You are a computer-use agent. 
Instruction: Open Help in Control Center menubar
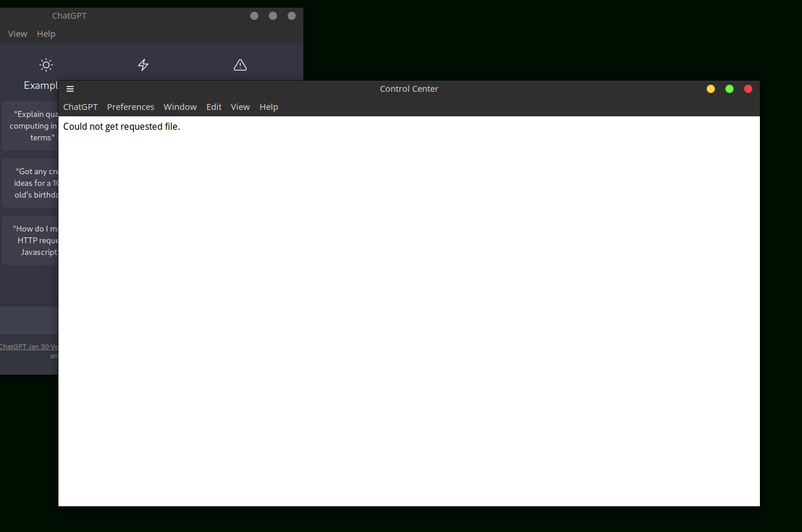click(268, 107)
